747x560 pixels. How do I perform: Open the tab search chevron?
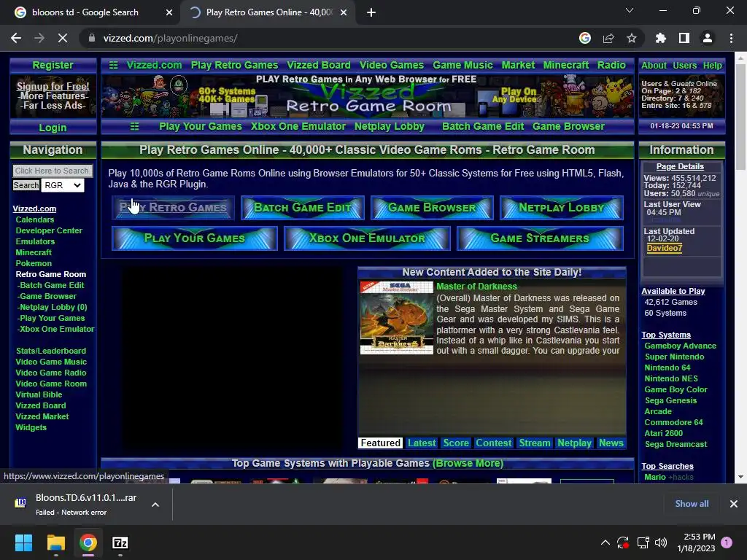(x=630, y=10)
